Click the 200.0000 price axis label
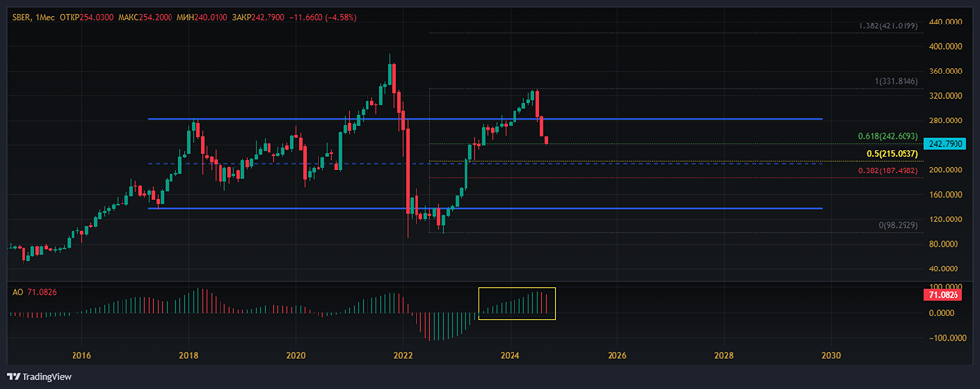The height and width of the screenshot is (389, 980). (x=945, y=170)
